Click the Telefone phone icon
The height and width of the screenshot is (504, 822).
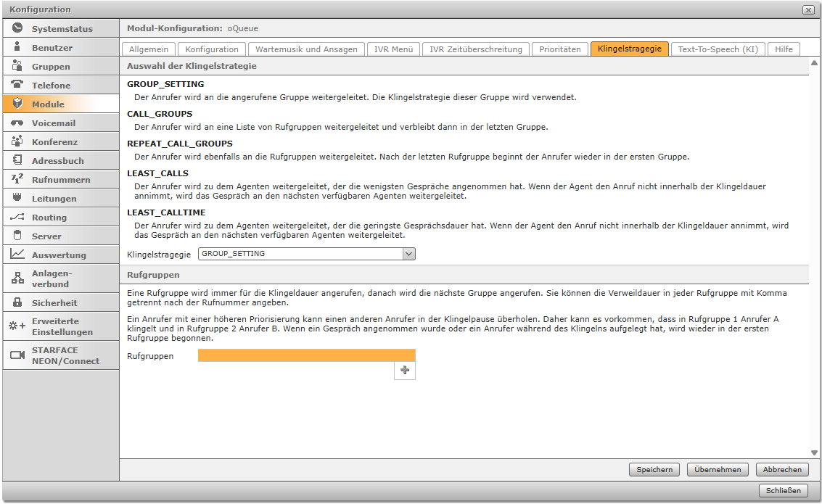click(x=17, y=85)
